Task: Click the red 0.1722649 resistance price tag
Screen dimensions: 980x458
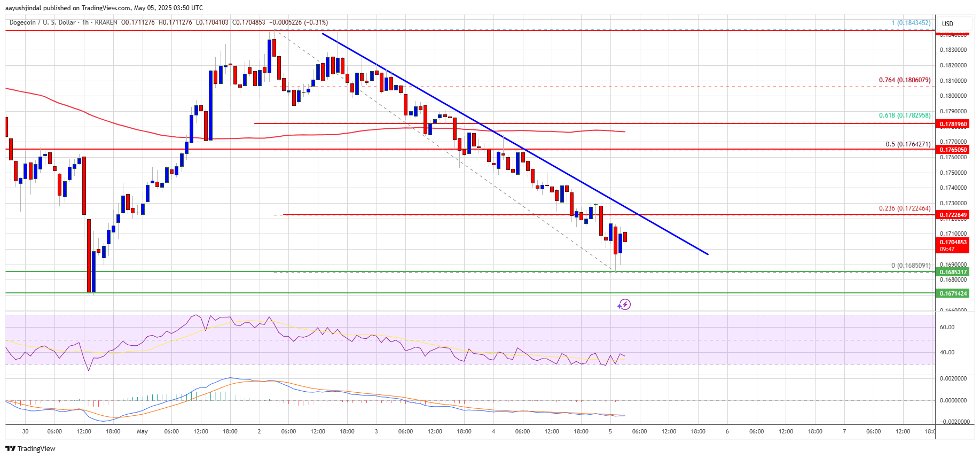Action: 953,215
